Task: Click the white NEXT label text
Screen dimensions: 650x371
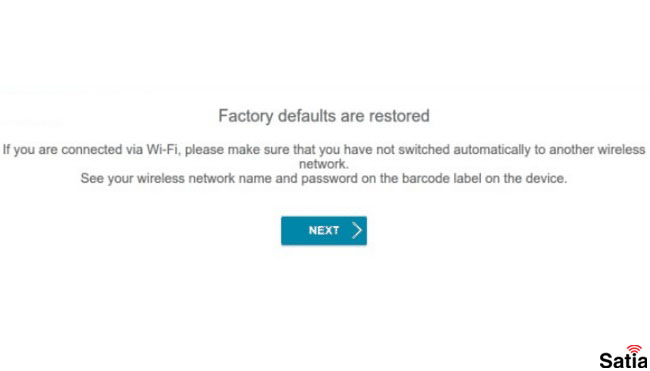Action: pos(324,230)
